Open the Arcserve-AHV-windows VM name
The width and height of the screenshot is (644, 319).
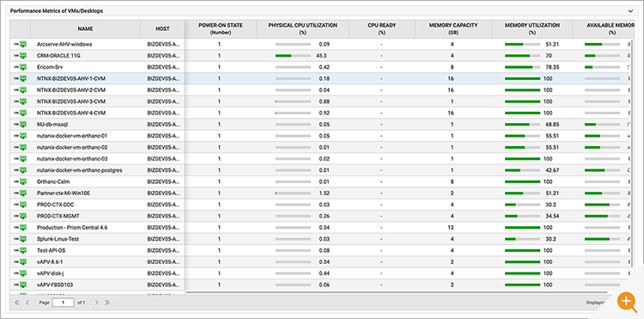click(x=64, y=44)
